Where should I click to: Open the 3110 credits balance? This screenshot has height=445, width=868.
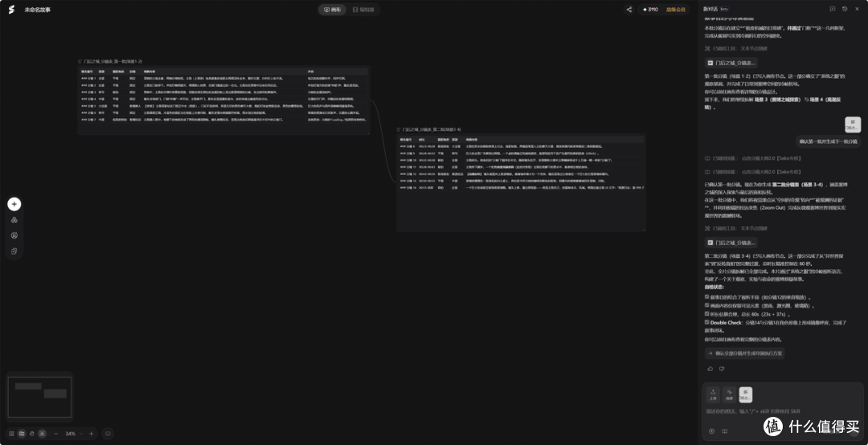tap(650, 10)
